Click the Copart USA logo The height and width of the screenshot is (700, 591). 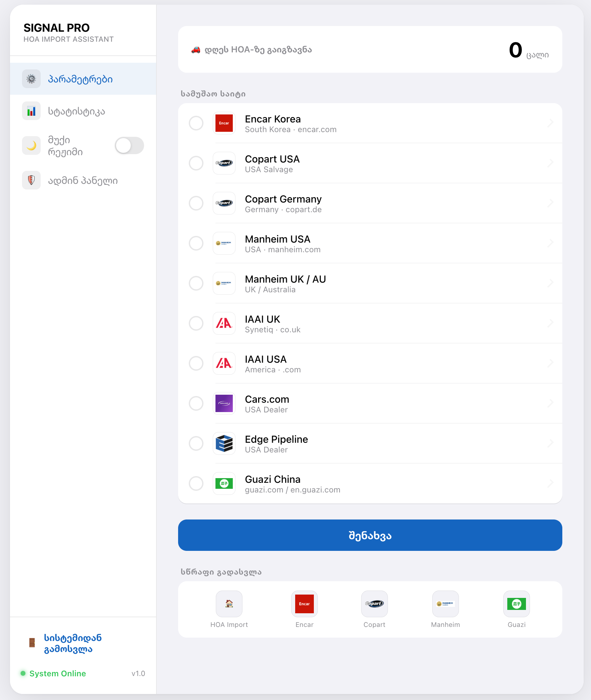click(x=224, y=163)
